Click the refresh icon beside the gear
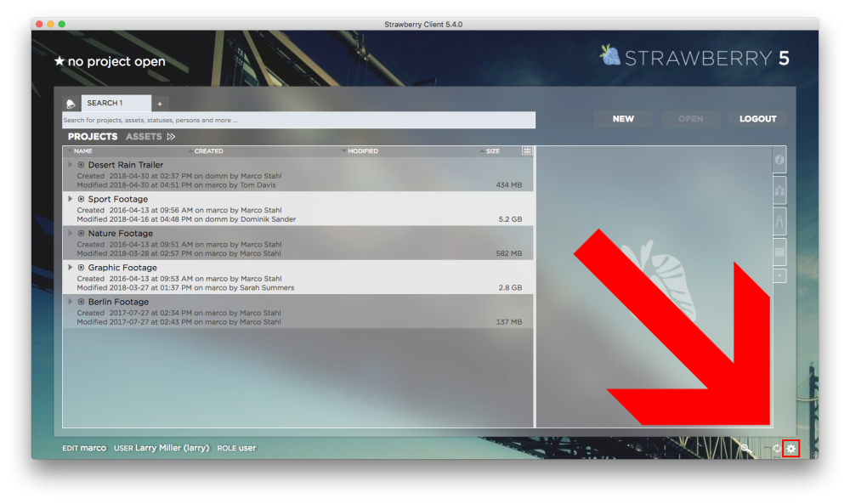Viewport: 850px width, 504px height. 776,448
